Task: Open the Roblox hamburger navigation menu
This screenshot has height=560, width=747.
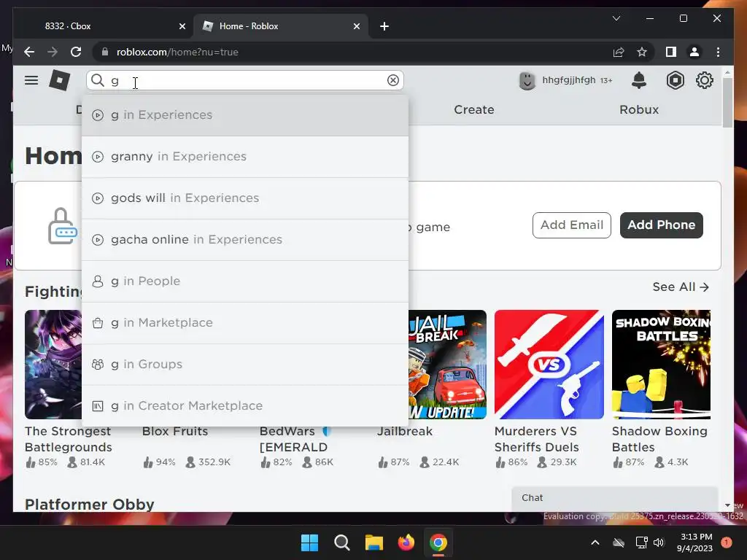Action: point(31,80)
